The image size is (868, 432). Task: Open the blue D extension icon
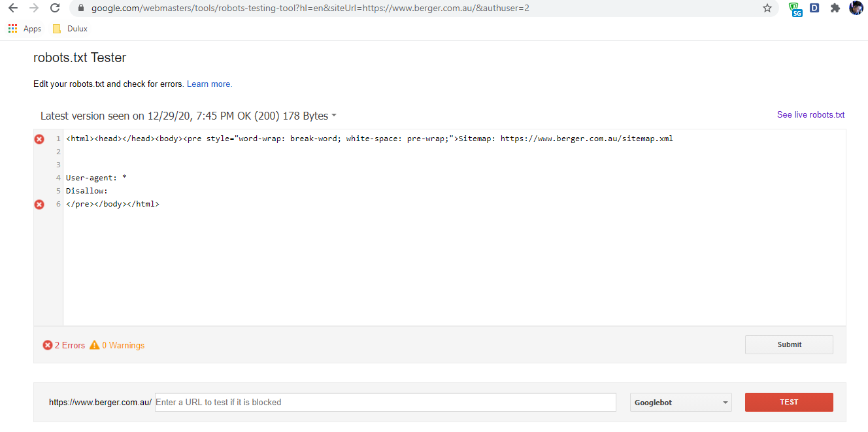click(x=814, y=8)
